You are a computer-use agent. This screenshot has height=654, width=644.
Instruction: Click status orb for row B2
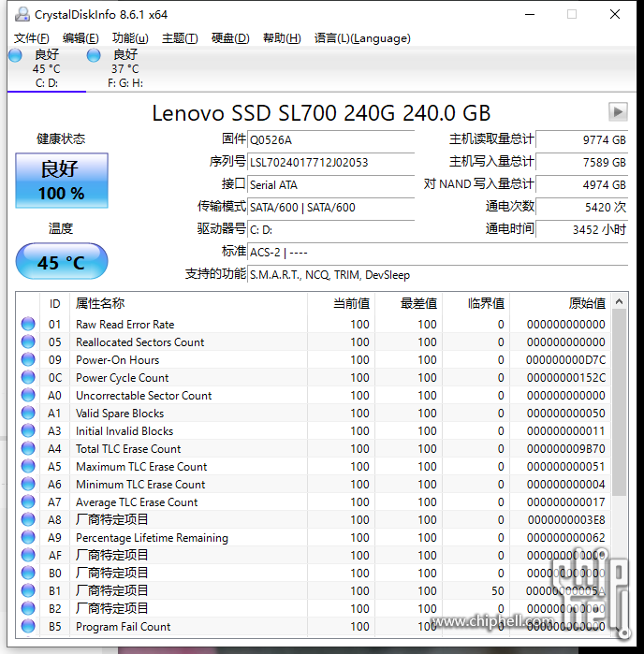coord(28,608)
